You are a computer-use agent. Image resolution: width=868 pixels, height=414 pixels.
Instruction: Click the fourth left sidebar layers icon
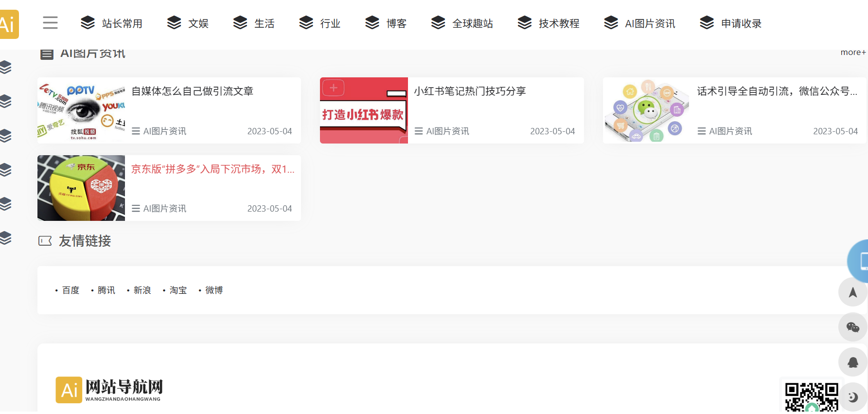coord(5,170)
